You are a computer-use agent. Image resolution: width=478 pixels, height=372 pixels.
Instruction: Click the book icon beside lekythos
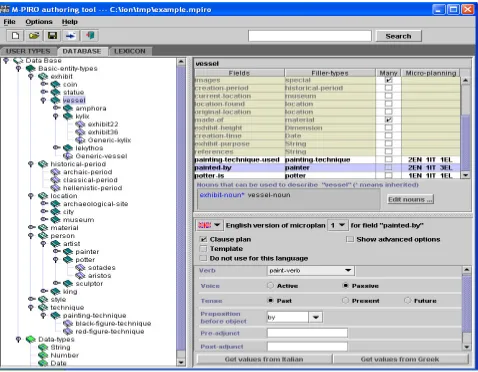pyautogui.click(x=68, y=148)
